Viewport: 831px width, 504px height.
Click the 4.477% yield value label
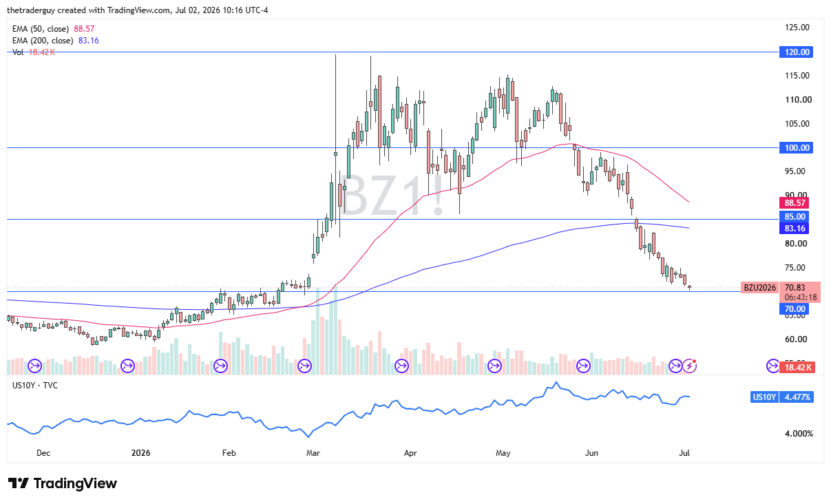click(x=797, y=397)
